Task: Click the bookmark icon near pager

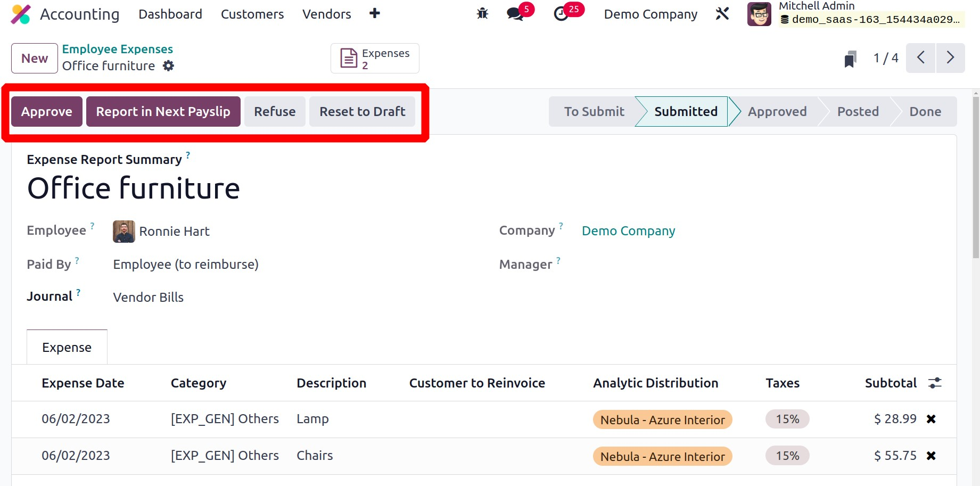Action: point(850,59)
